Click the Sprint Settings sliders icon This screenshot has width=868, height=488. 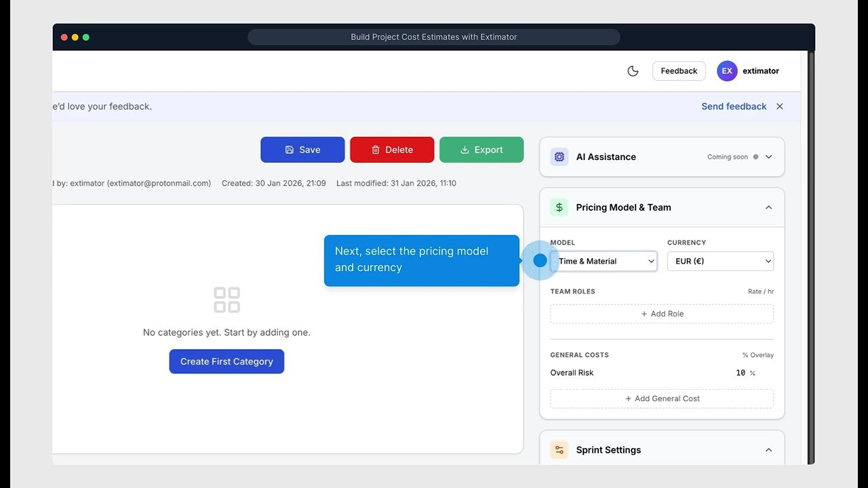pos(559,450)
